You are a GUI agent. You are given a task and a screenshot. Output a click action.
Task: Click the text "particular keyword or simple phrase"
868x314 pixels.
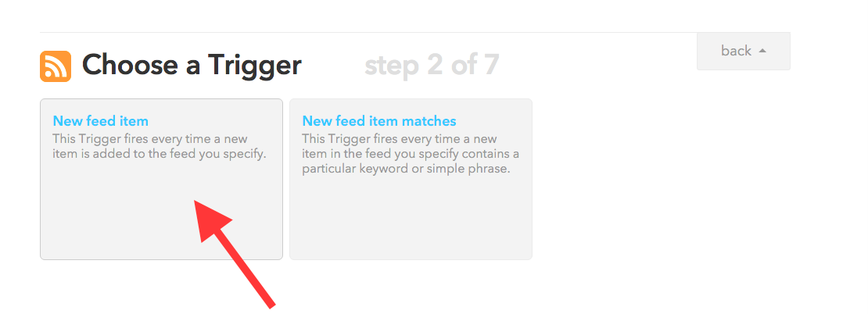(x=406, y=169)
